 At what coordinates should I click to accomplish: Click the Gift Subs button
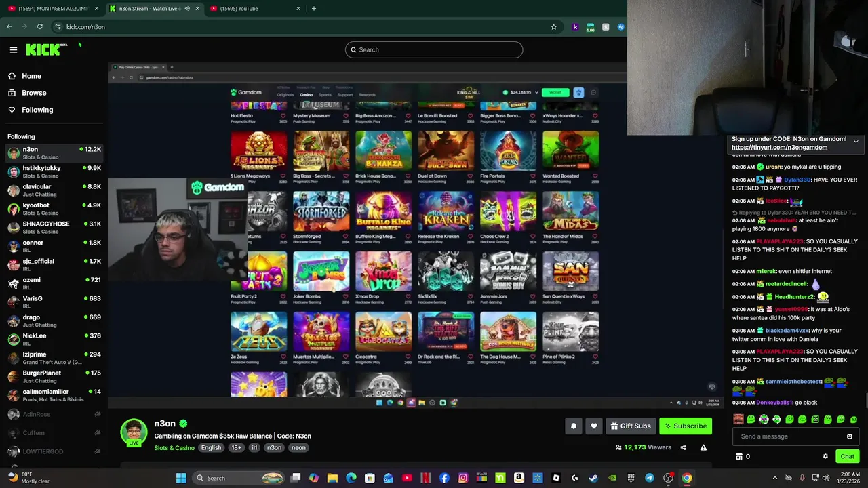[630, 426]
